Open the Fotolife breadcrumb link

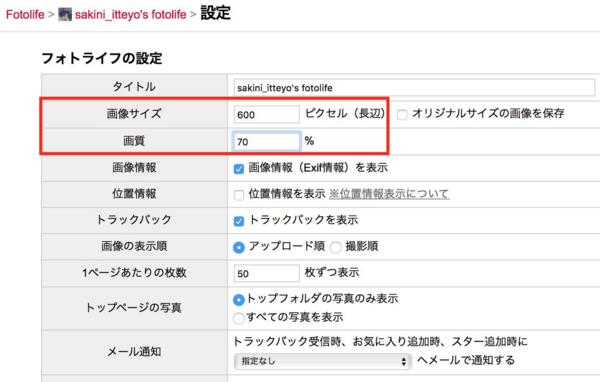pos(25,15)
